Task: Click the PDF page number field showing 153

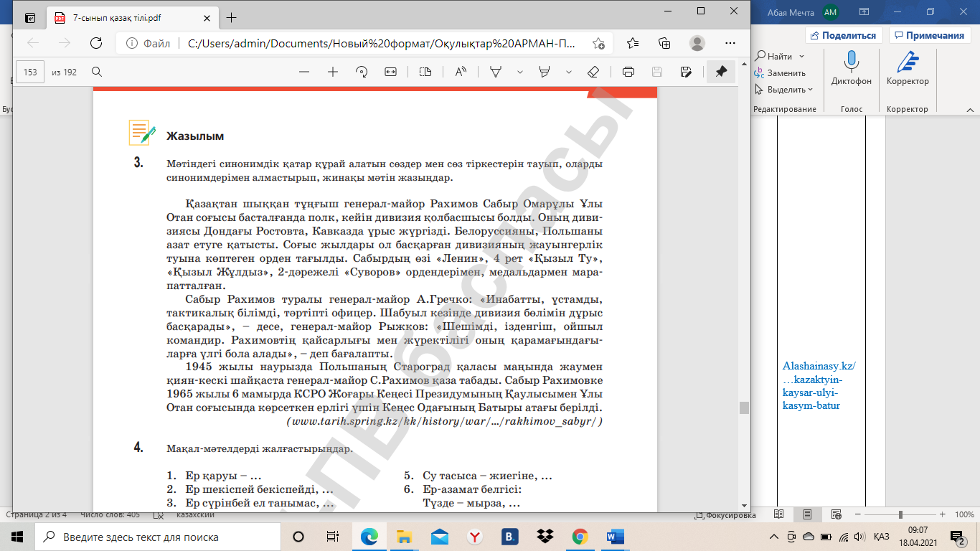Action: [x=31, y=72]
